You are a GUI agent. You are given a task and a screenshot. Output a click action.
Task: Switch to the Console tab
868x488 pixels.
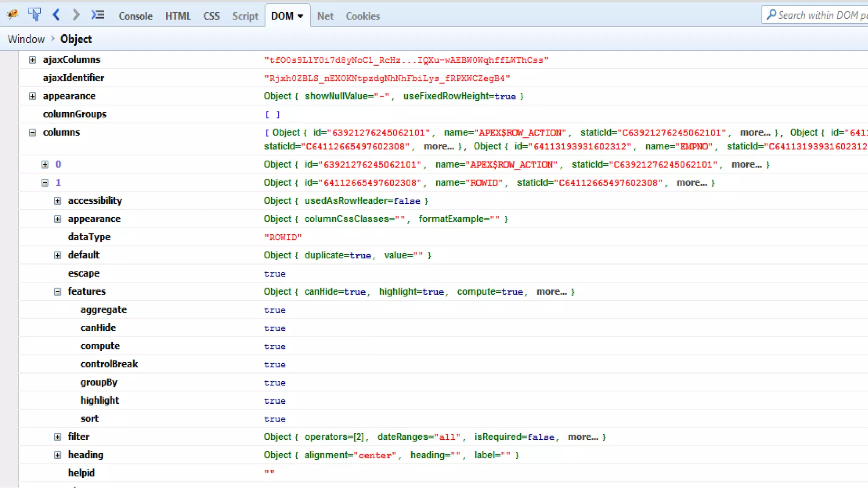click(135, 16)
